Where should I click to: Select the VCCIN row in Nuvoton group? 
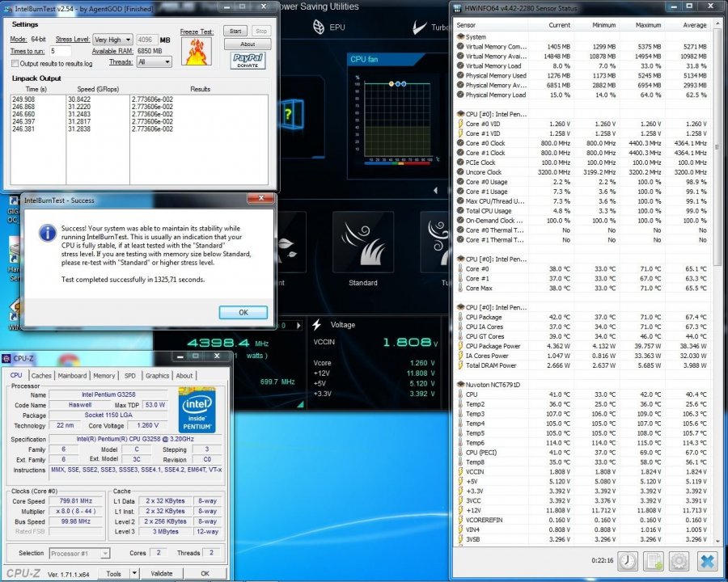[x=583, y=471]
